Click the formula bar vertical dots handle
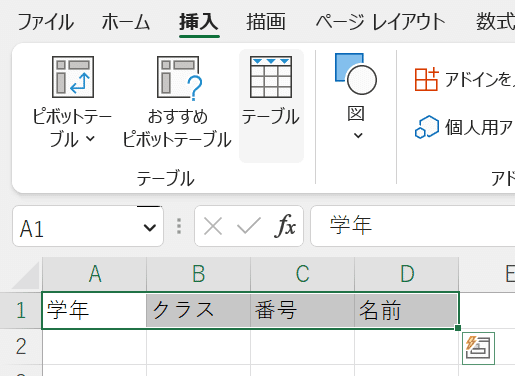The height and width of the screenshot is (376, 515). pos(179,226)
